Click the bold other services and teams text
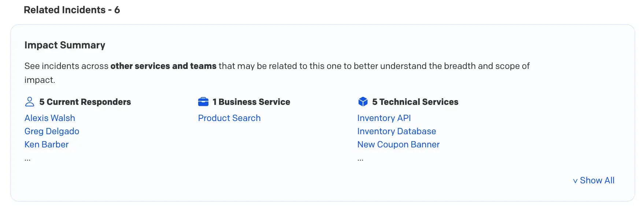This screenshot has height=209, width=644. point(163,66)
